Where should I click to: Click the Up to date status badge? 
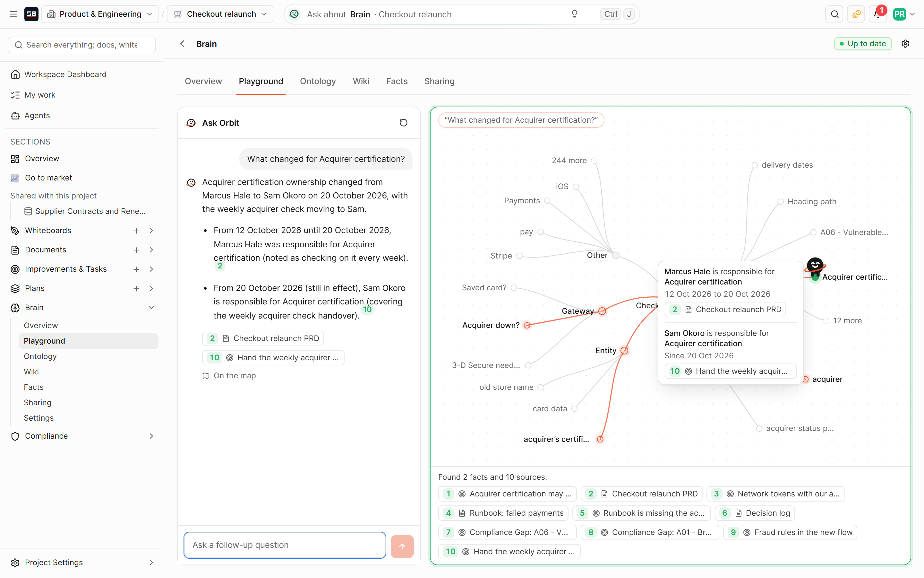[x=863, y=44]
